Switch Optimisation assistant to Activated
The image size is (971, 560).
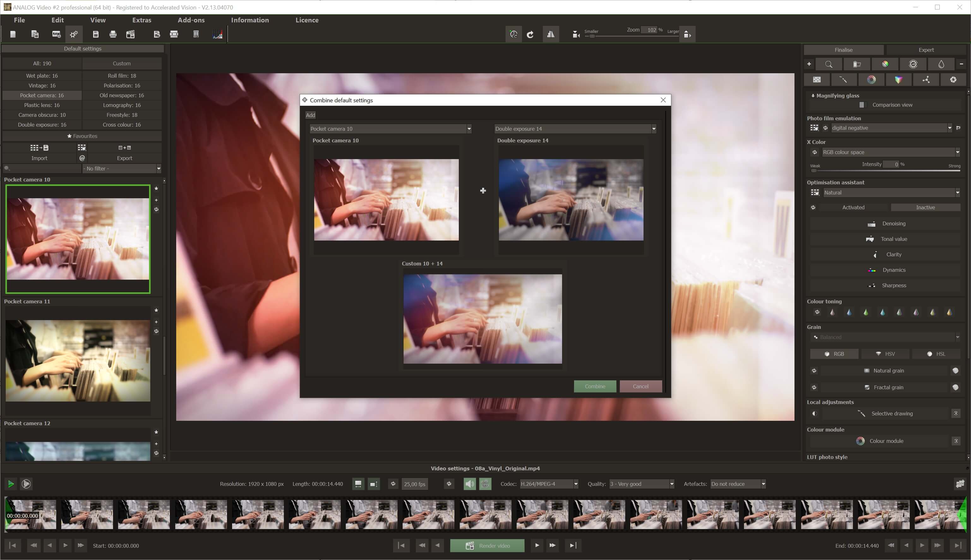(853, 207)
